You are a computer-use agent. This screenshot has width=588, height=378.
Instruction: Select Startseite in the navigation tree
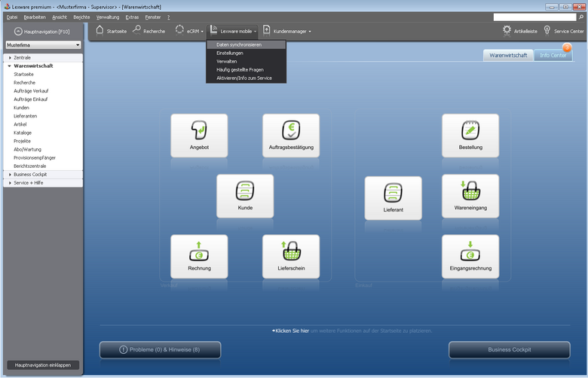pos(23,75)
